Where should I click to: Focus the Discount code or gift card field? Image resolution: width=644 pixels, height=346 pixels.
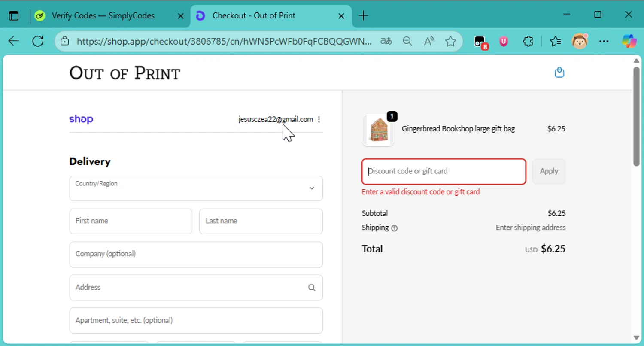pos(444,171)
